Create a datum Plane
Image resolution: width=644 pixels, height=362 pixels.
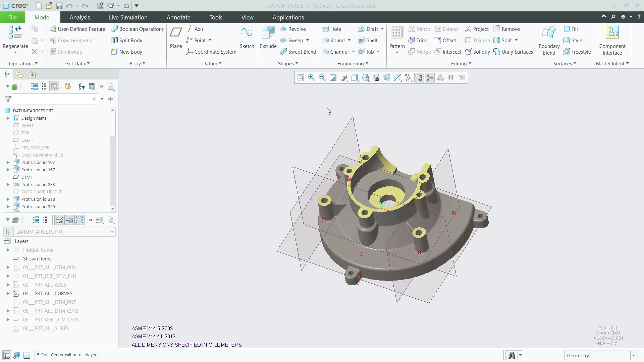click(176, 37)
